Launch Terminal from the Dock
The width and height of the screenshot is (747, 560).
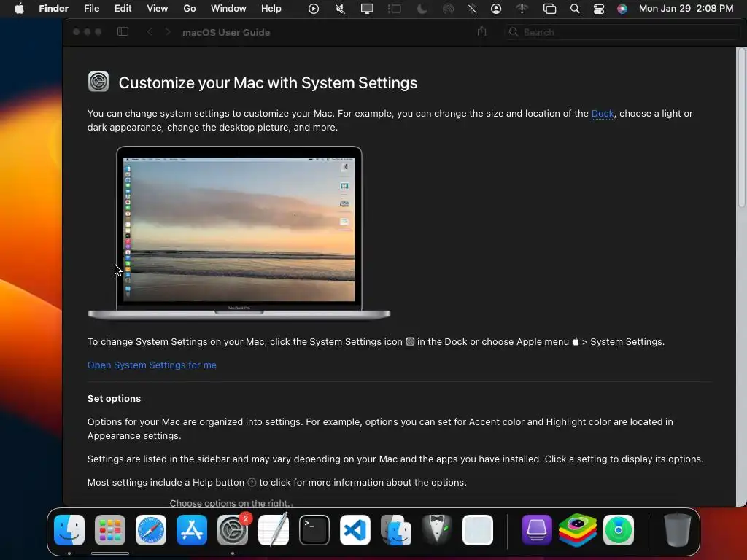tap(314, 529)
